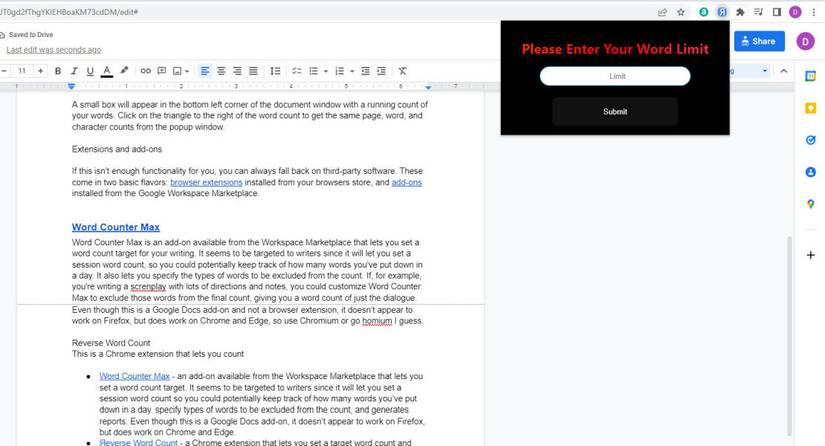Decrease the paragraph indent
This screenshot has height=446, width=825.
tap(365, 71)
